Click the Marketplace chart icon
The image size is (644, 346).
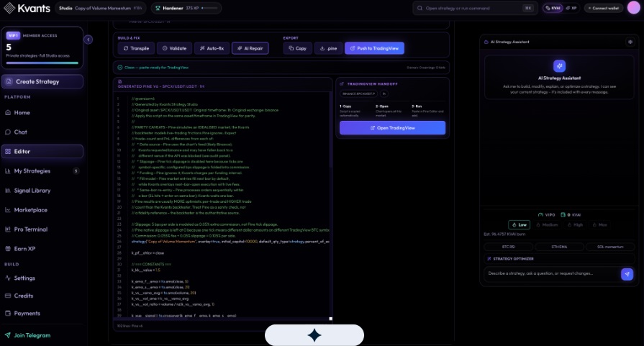pos(8,210)
